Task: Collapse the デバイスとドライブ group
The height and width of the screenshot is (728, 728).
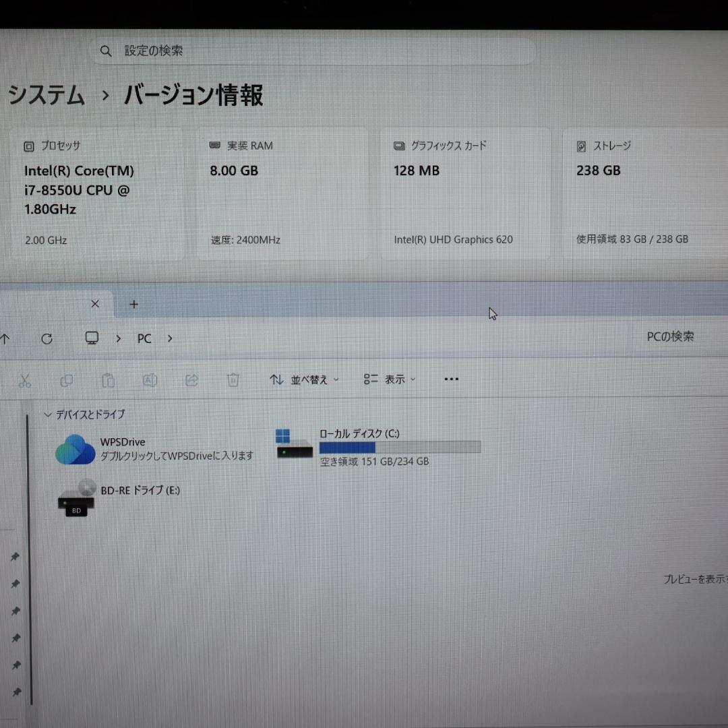Action: 47,415
